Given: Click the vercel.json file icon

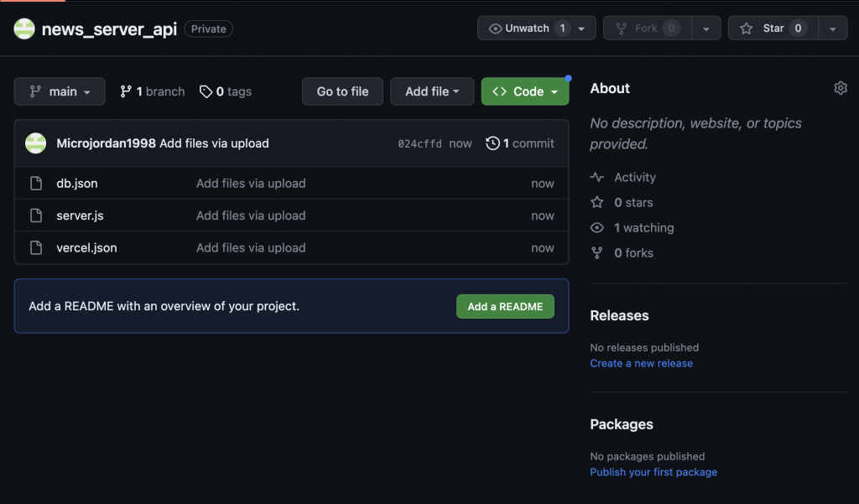Looking at the screenshot, I should [x=36, y=248].
